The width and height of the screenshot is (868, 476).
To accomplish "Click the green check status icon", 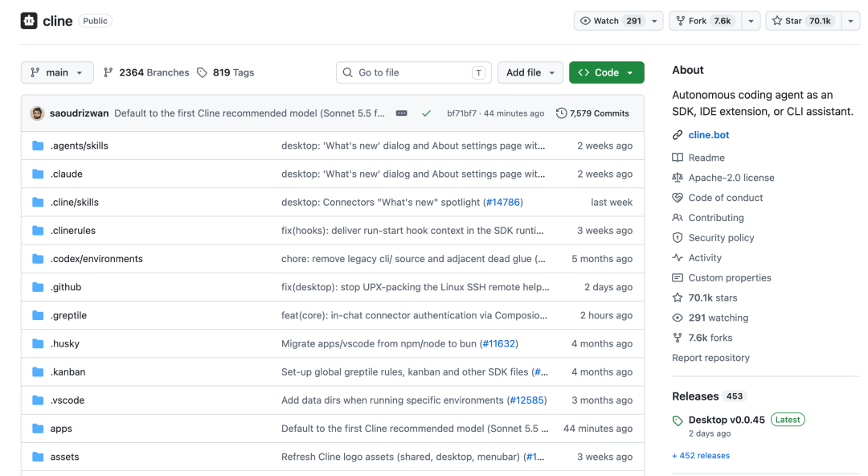I will point(426,113).
